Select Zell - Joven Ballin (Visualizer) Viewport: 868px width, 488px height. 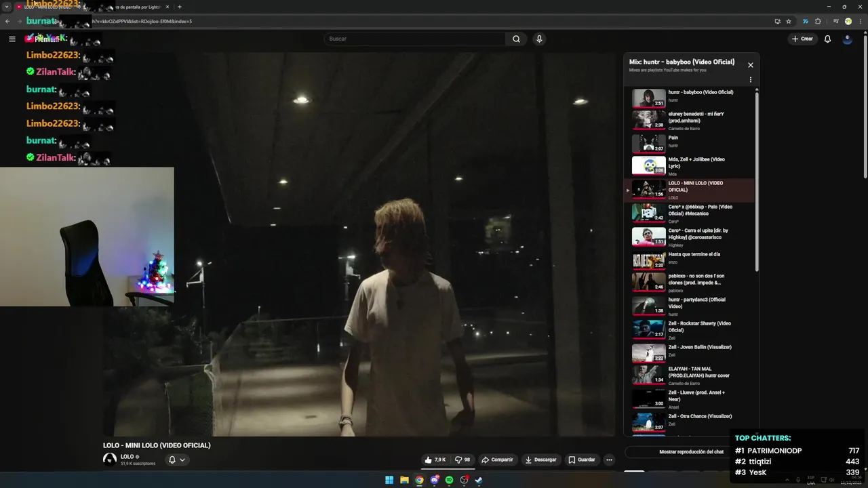click(x=688, y=353)
